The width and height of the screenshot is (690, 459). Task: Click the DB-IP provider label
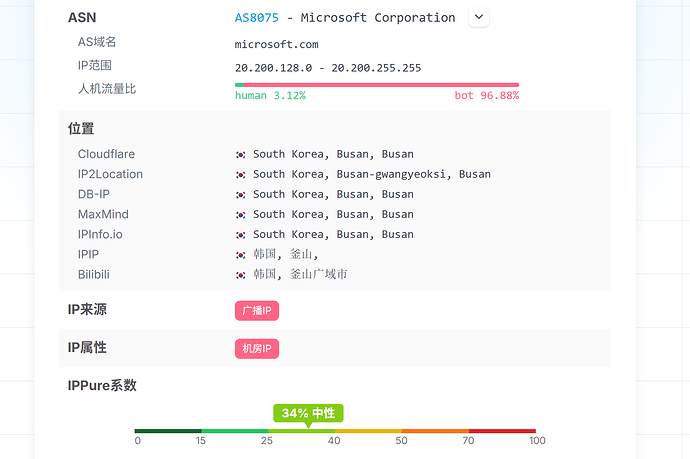pos(94,194)
